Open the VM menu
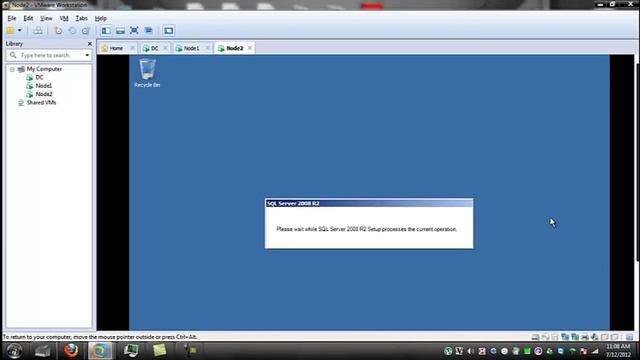 point(64,18)
